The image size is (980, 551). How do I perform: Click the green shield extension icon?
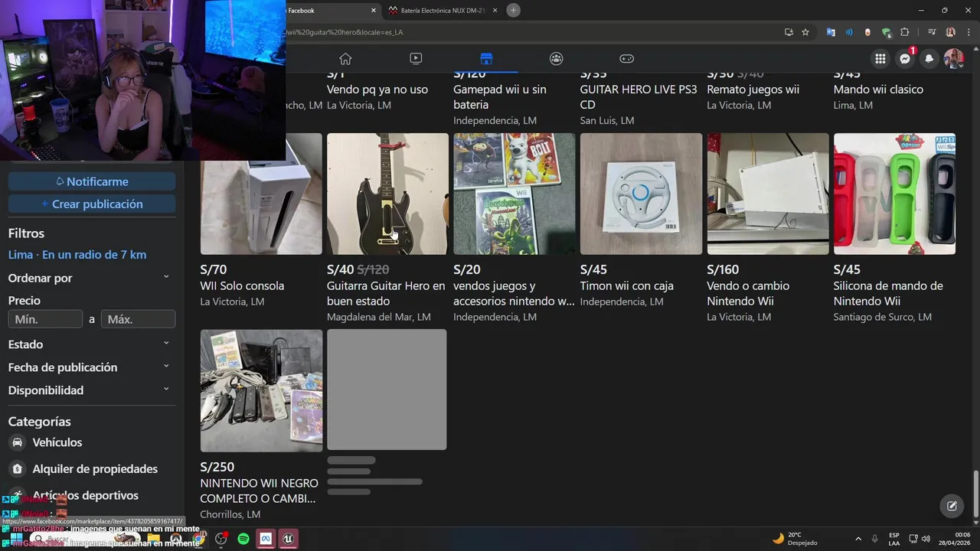(886, 32)
